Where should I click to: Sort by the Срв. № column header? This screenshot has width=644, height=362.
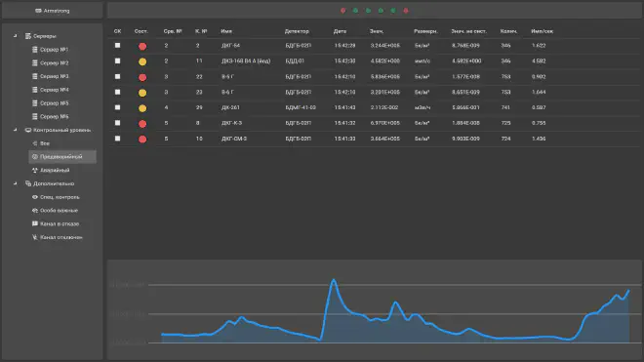click(173, 31)
